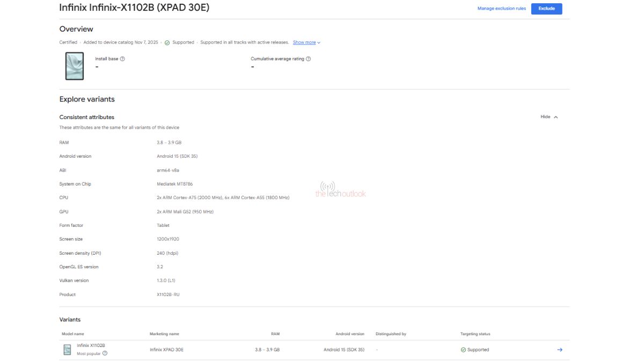Click the Marketing name column header

coord(164,334)
